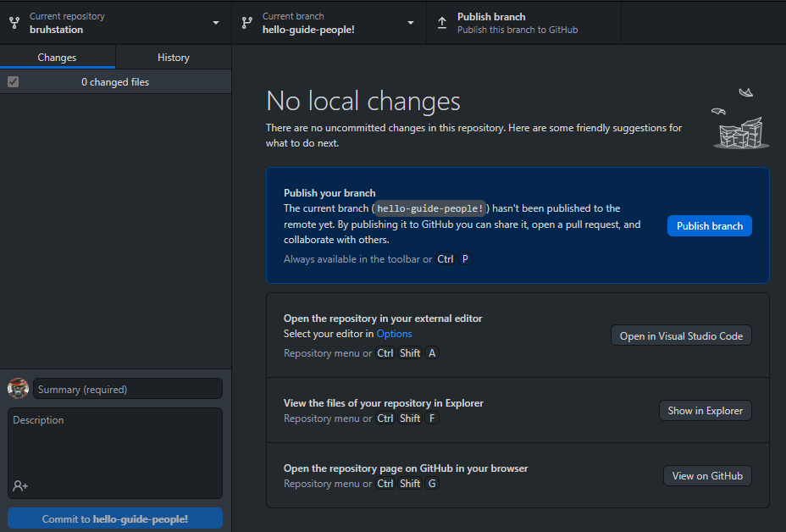This screenshot has width=786, height=532.
Task: Click the branch icon beside hello-guide-people!
Action: [x=247, y=23]
